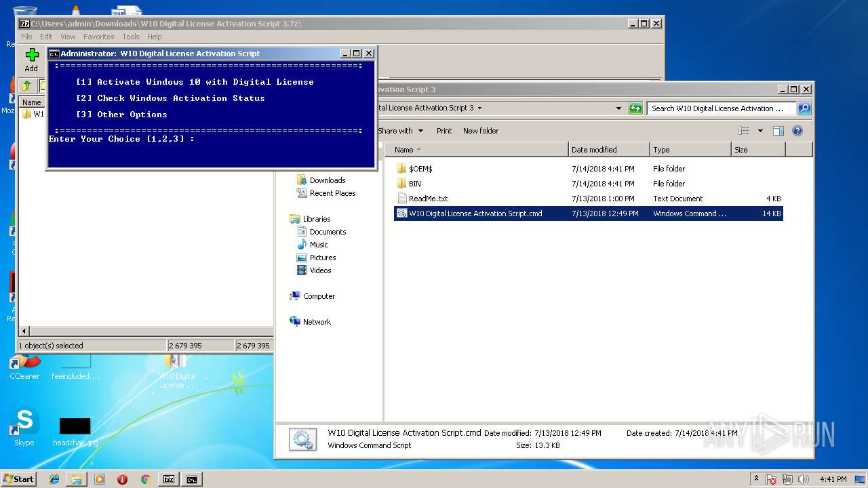Image resolution: width=868 pixels, height=488 pixels.
Task: Open the Skype desktop shortcut
Action: pos(24,426)
